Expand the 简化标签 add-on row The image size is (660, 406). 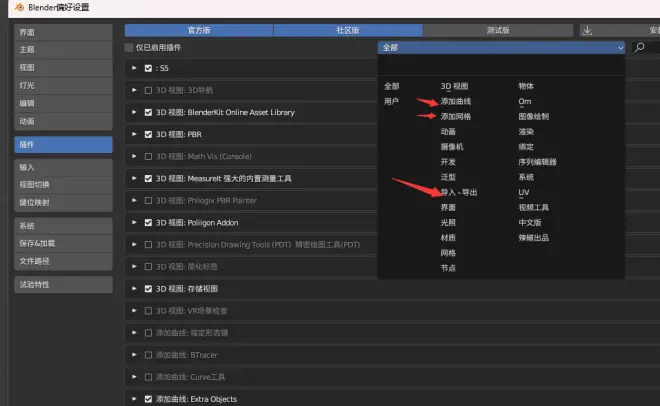click(134, 266)
